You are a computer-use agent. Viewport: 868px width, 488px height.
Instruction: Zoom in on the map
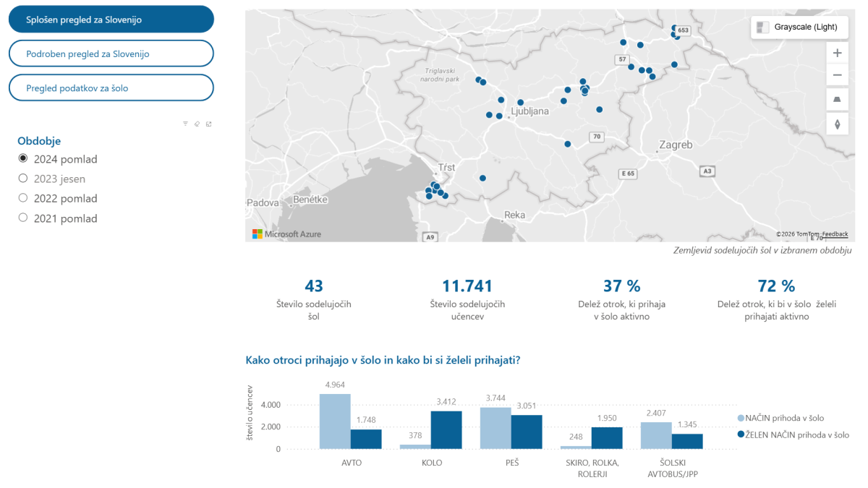(837, 53)
